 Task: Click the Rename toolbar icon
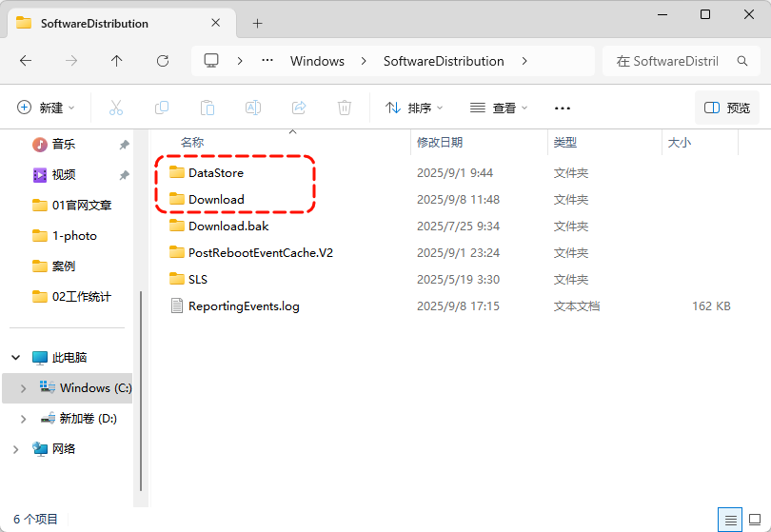253,108
